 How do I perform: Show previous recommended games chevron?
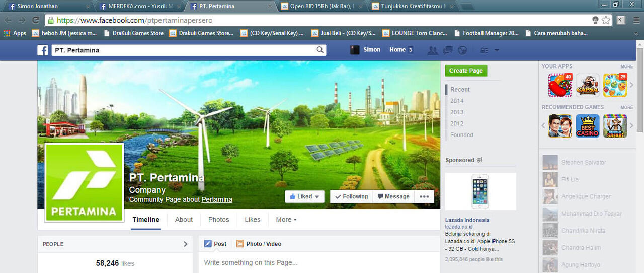click(543, 126)
